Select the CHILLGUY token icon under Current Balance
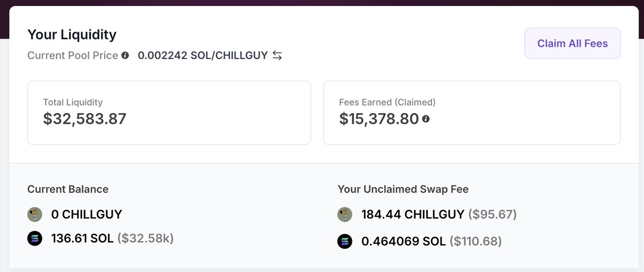Image resolution: width=644 pixels, height=272 pixels. 35,215
